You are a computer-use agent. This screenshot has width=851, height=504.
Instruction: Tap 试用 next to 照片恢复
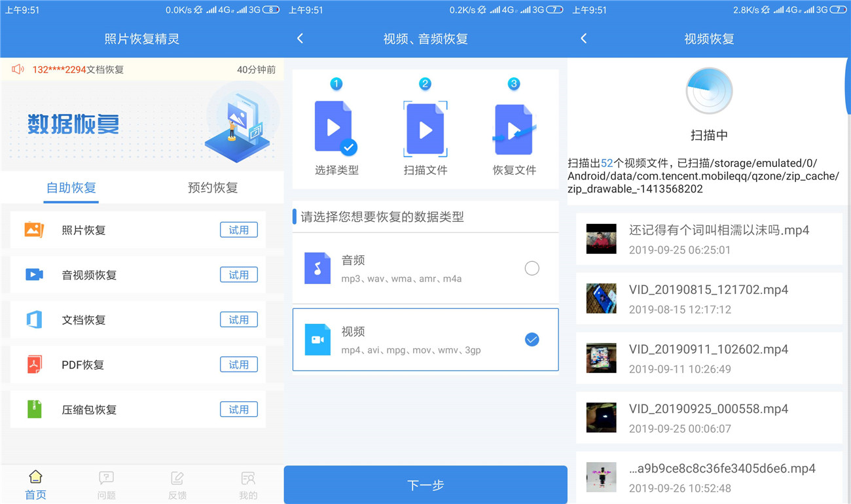click(239, 230)
